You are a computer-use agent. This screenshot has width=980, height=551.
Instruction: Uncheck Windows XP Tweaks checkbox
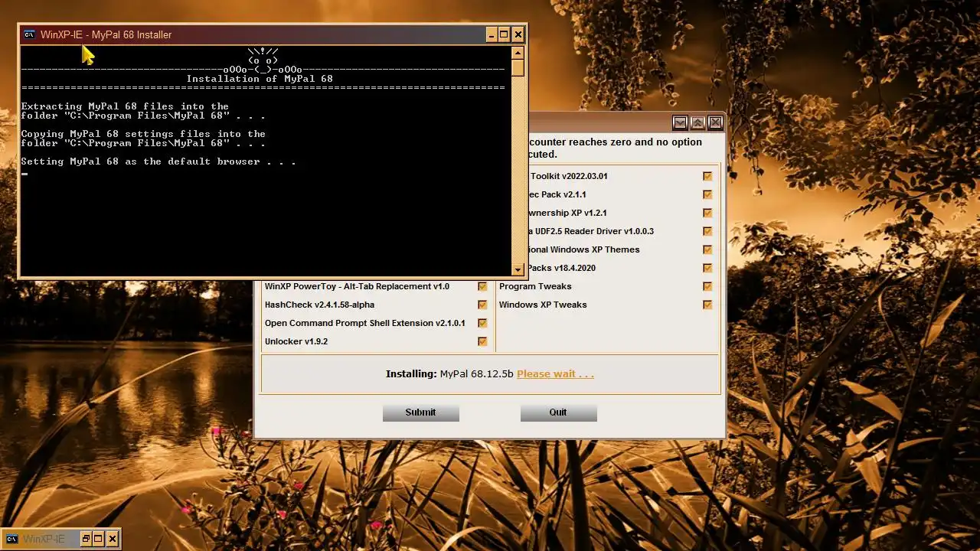(x=707, y=305)
